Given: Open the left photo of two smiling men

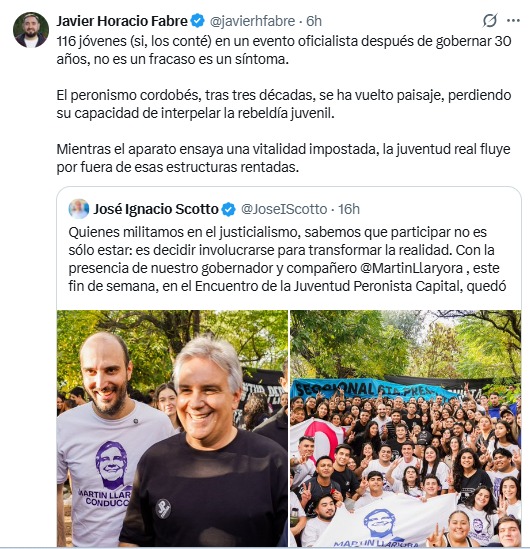Looking at the screenshot, I should (172, 428).
